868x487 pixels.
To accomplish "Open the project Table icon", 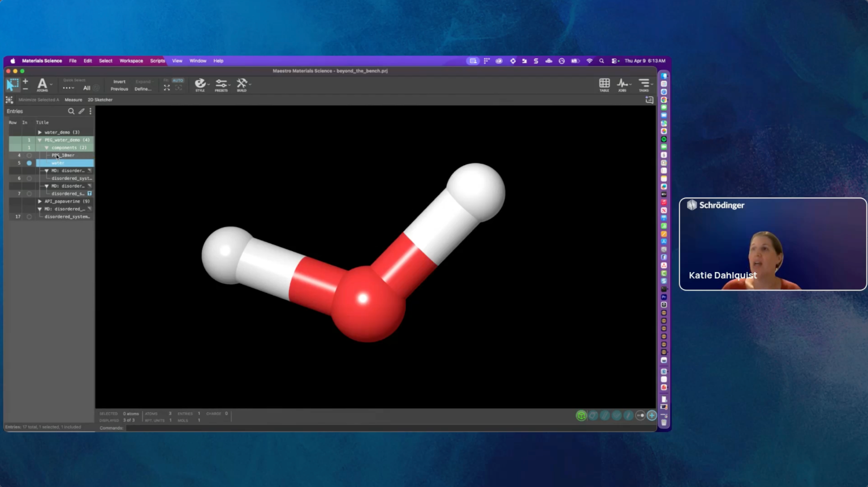I will pos(604,84).
